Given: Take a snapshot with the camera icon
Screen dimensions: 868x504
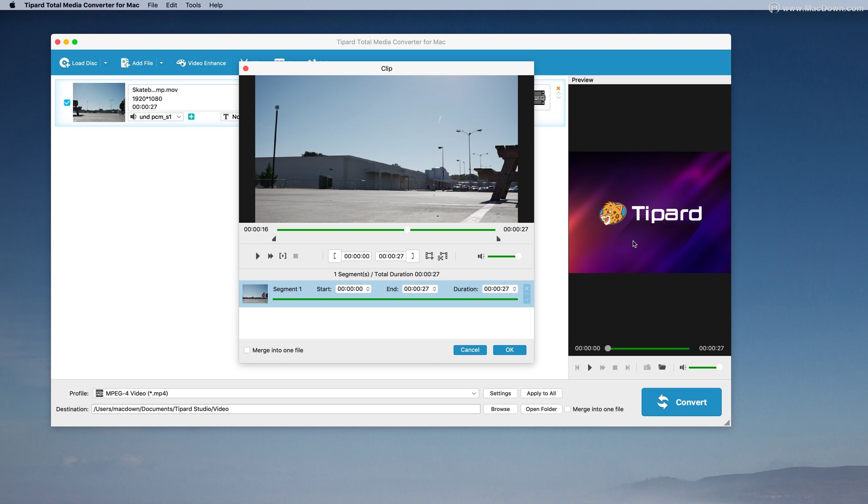Looking at the screenshot, I should pyautogui.click(x=647, y=367).
